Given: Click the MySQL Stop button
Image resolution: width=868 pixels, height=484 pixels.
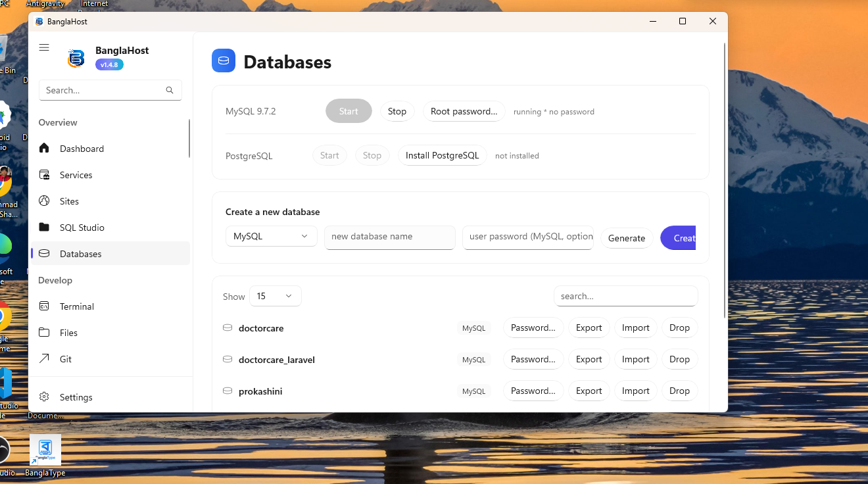Looking at the screenshot, I should coord(397,111).
